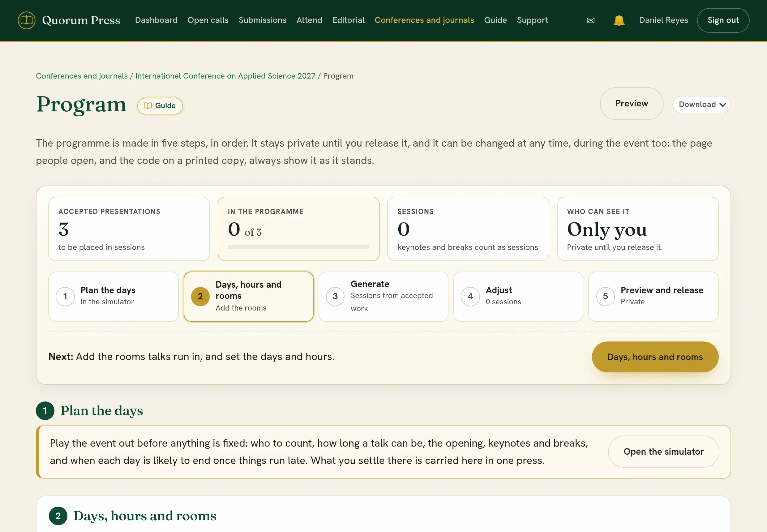Click the 0 of 3 programme progress bar
Screen dimensions: 767x532
pyautogui.click(x=298, y=247)
